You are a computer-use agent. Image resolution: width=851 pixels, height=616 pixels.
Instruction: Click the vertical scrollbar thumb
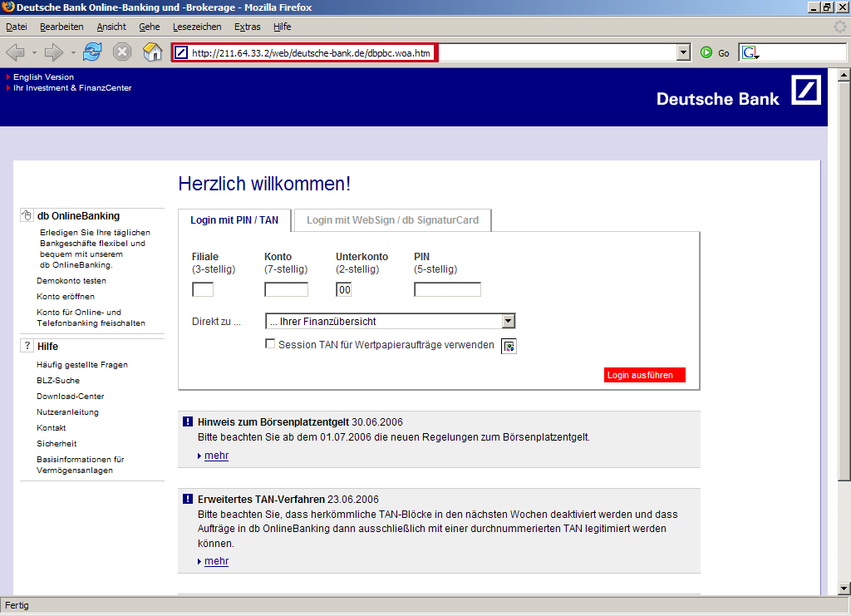pos(844,281)
